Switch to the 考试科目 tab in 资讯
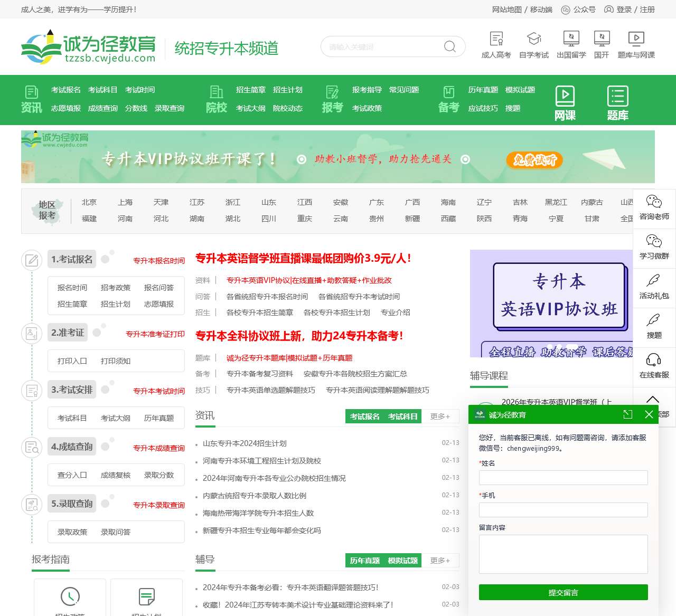Image resolution: width=676 pixels, height=616 pixels. (x=404, y=416)
